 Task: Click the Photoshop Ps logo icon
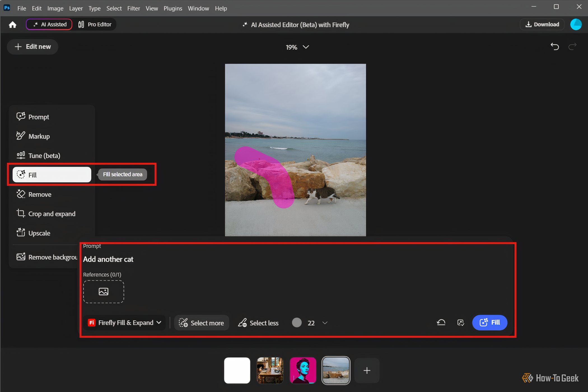point(7,8)
